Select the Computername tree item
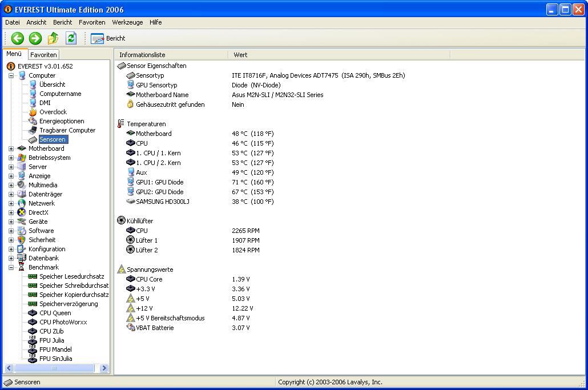Screen dimensions: 588x390 coord(60,94)
